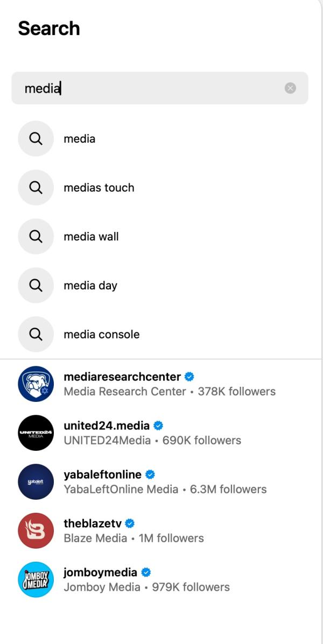Clear the search field with the X icon
The width and height of the screenshot is (323, 644).
290,88
